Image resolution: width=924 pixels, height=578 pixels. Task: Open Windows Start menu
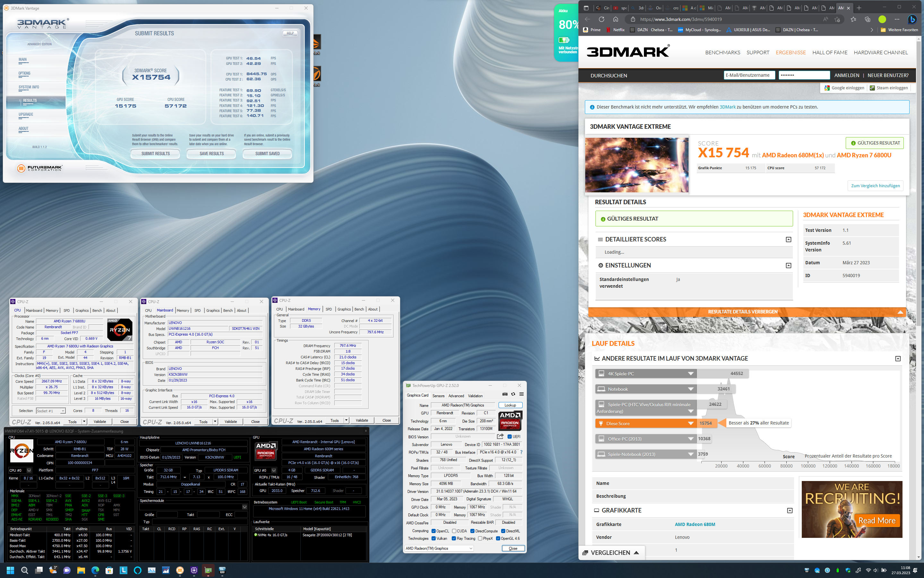click(10, 570)
